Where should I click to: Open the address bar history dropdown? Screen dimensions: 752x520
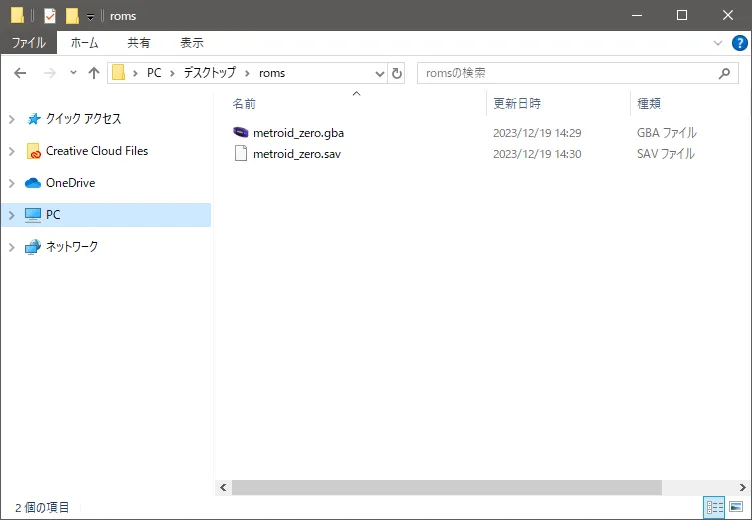point(380,73)
